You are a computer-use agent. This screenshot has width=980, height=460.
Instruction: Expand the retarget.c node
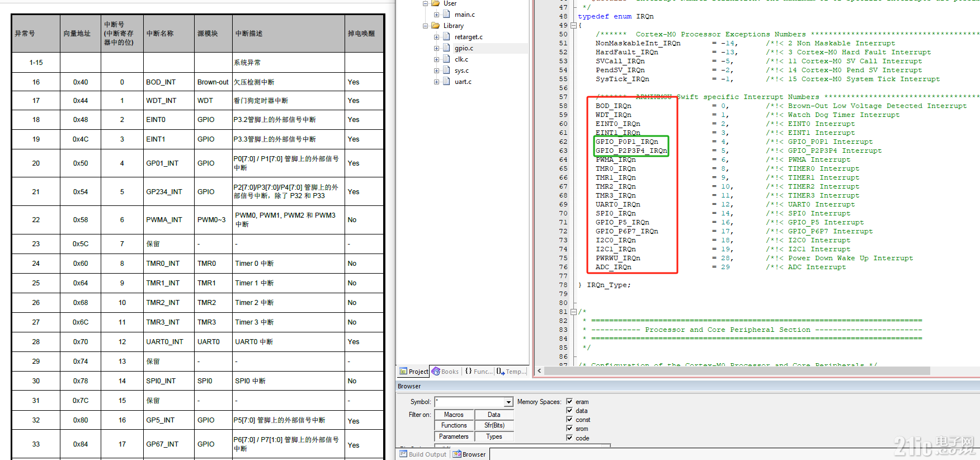pos(436,37)
